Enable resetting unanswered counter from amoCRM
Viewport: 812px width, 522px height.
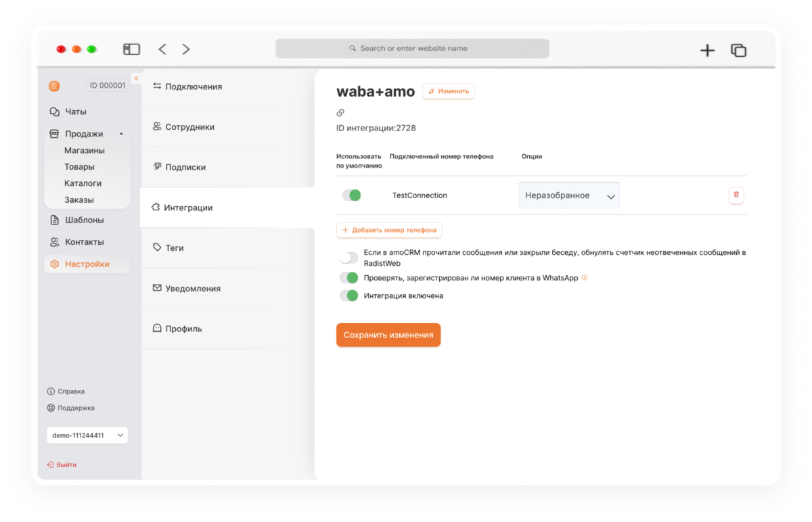pos(348,258)
